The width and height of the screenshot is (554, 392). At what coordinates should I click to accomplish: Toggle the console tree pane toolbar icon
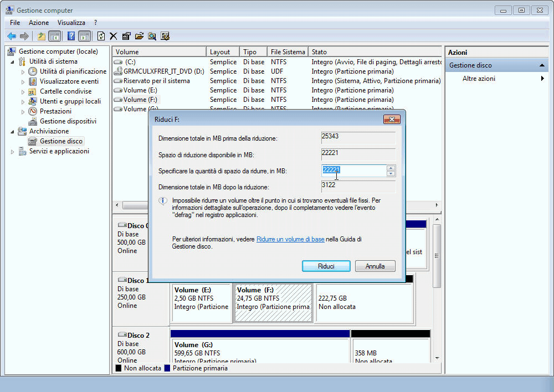tap(54, 36)
